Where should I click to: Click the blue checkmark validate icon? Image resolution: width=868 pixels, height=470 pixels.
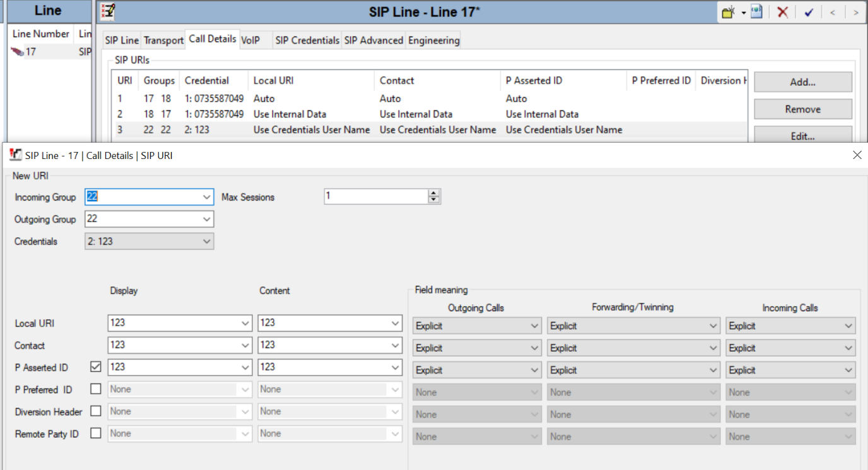point(809,12)
